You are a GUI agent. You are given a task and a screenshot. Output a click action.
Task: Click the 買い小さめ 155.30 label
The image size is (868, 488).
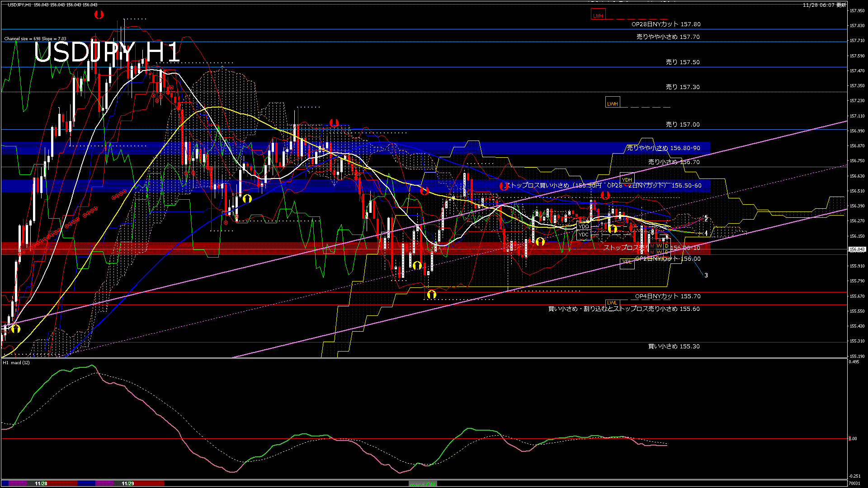pos(674,347)
